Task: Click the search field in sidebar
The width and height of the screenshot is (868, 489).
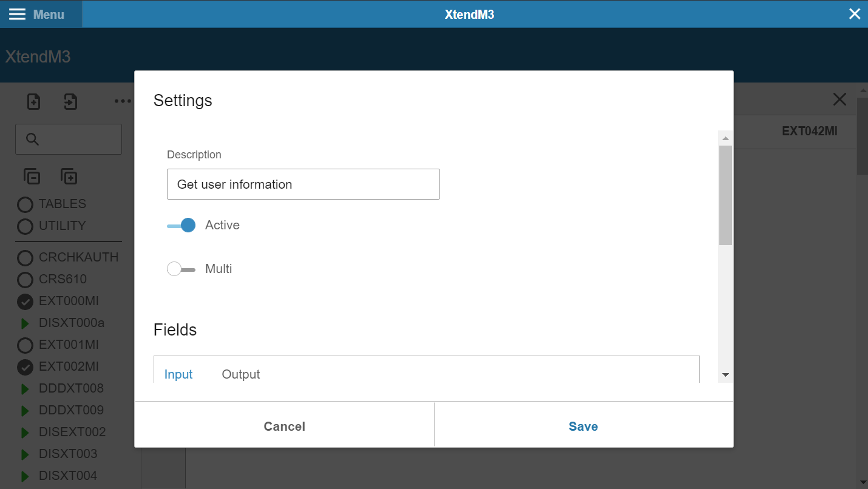Action: (x=69, y=140)
